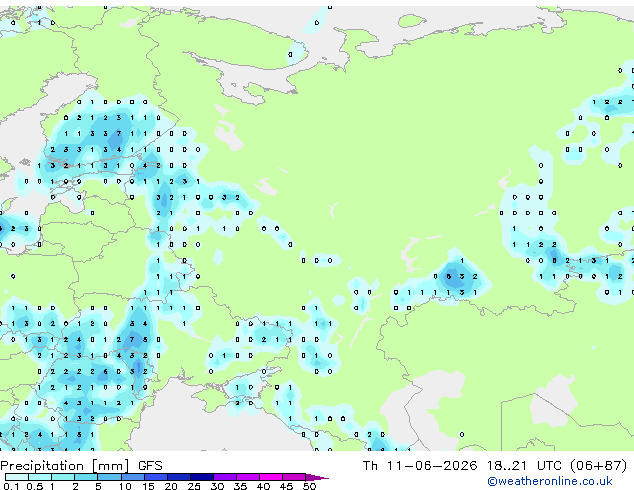
Task: Click the 'Th 11-06-2026 18..21 UTC (06+87)' forecast time label
Action: pos(495,466)
